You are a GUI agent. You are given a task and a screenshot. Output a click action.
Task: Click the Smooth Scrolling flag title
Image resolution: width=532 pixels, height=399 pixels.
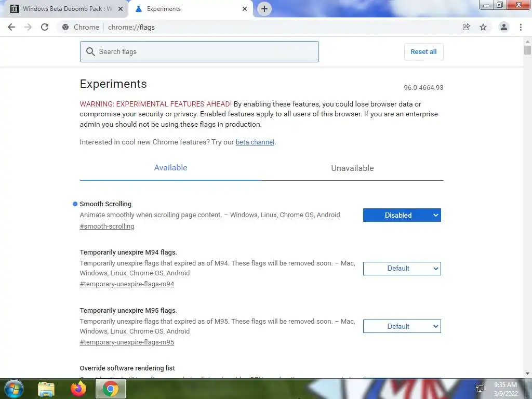(105, 204)
